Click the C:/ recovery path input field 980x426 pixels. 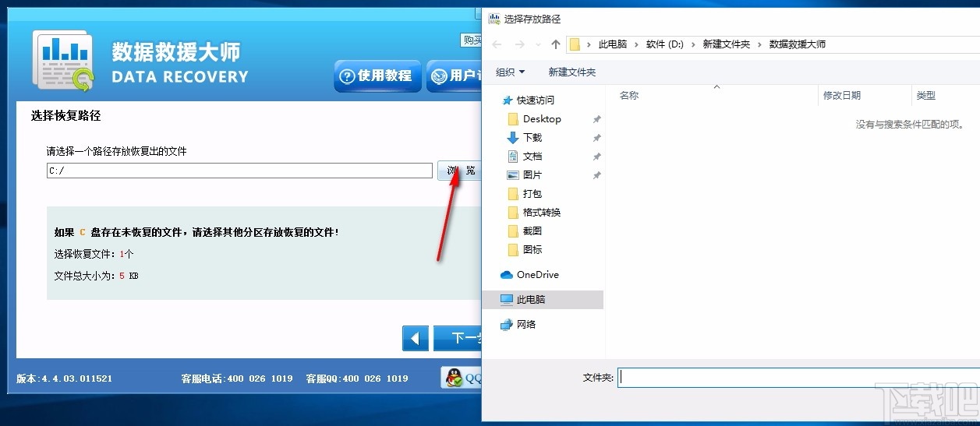tap(239, 171)
